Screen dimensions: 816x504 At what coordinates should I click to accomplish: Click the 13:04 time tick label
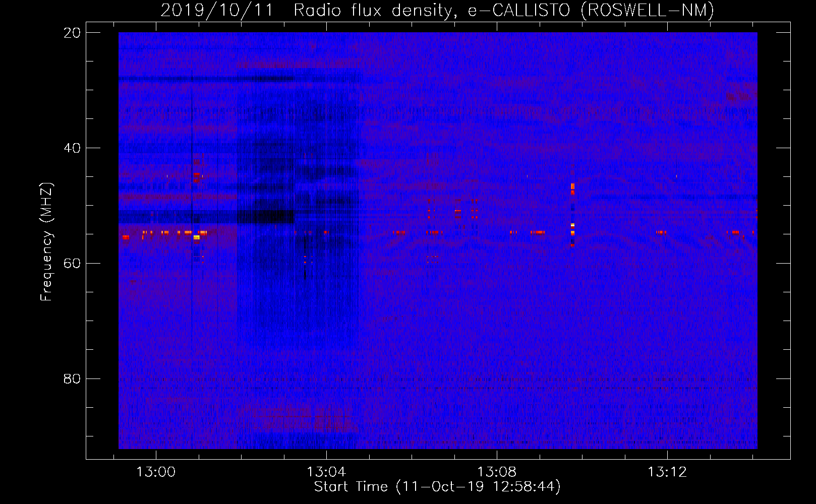(326, 472)
